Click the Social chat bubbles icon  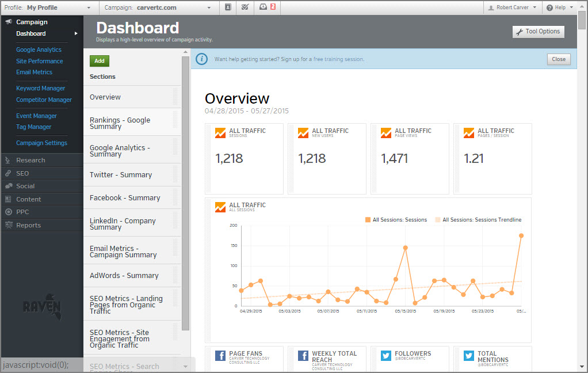pyautogui.click(x=9, y=186)
